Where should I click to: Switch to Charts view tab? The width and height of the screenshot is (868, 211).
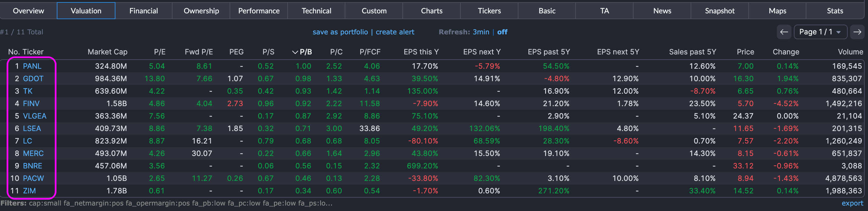[x=432, y=11]
